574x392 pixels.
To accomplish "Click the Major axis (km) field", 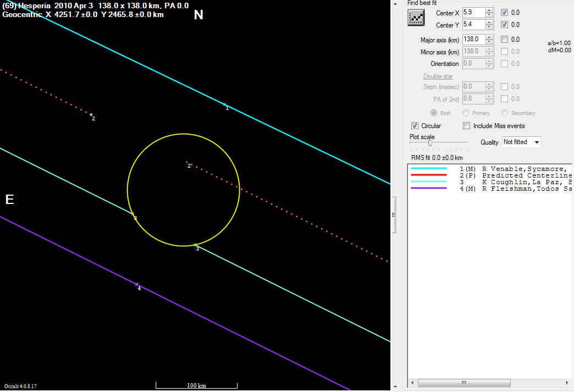I will click(x=474, y=39).
